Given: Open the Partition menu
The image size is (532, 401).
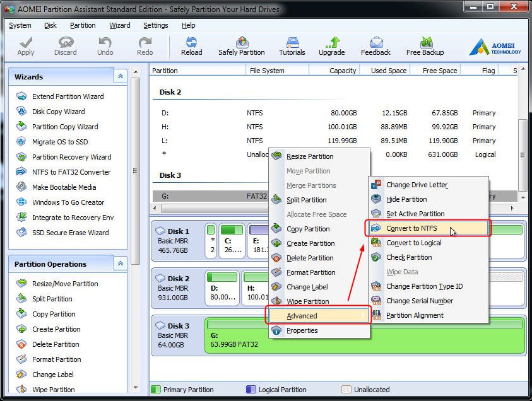Looking at the screenshot, I should pyautogui.click(x=83, y=25).
